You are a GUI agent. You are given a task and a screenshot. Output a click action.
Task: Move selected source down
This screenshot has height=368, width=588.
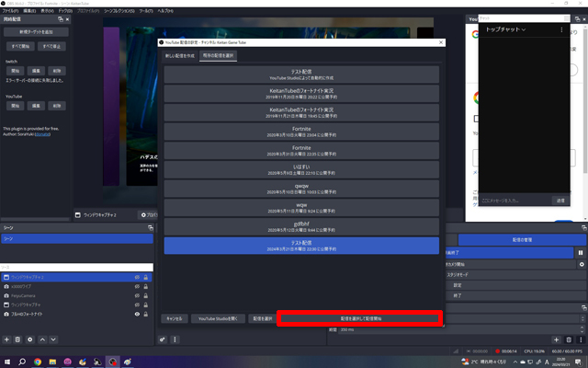tap(53, 339)
